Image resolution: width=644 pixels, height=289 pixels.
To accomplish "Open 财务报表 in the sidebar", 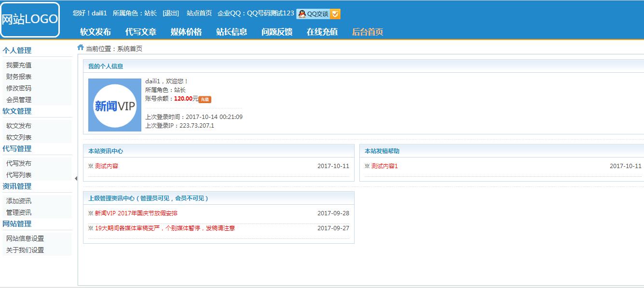I will pos(19,77).
